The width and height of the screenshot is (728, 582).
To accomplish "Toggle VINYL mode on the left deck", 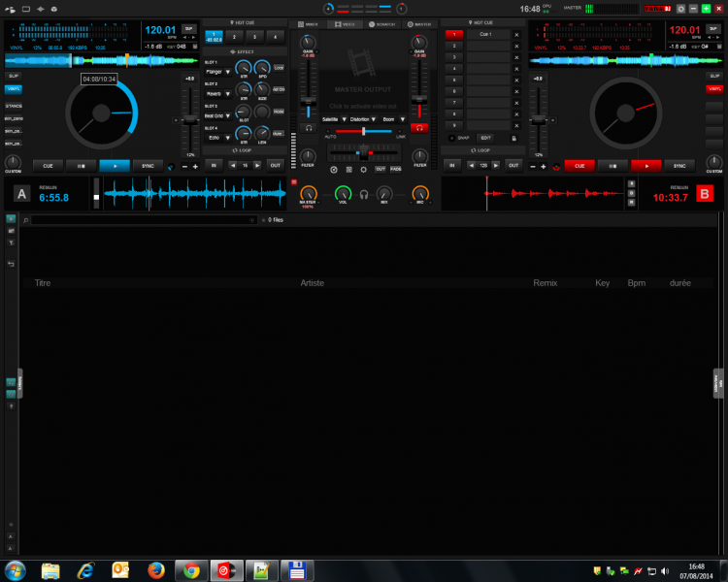I will (x=14, y=89).
